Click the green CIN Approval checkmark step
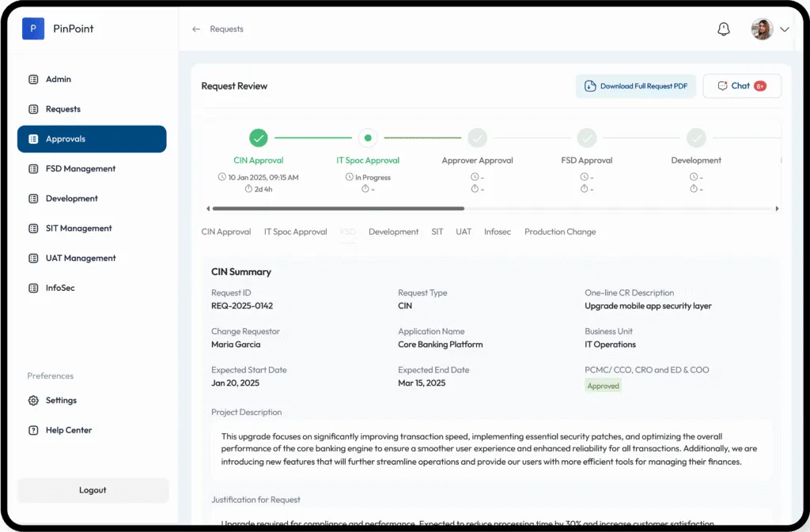The image size is (810, 532). pyautogui.click(x=259, y=138)
